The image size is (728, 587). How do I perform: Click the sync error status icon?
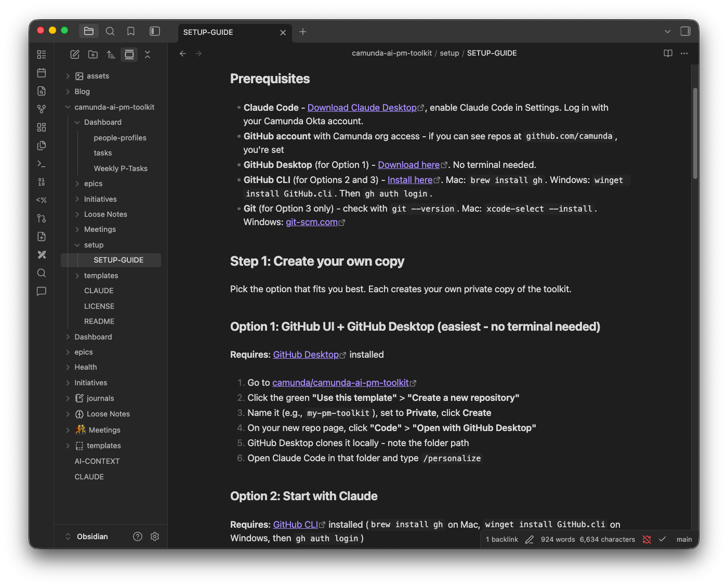pos(647,540)
